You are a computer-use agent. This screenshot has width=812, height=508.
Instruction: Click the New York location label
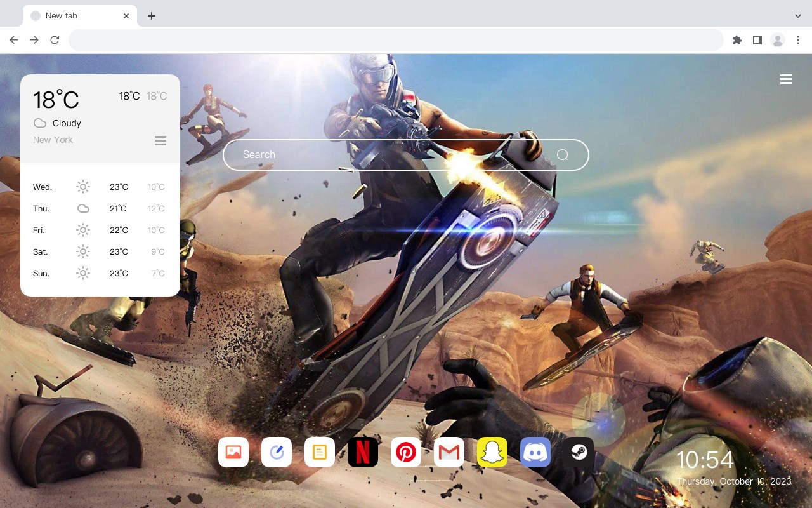pyautogui.click(x=53, y=140)
